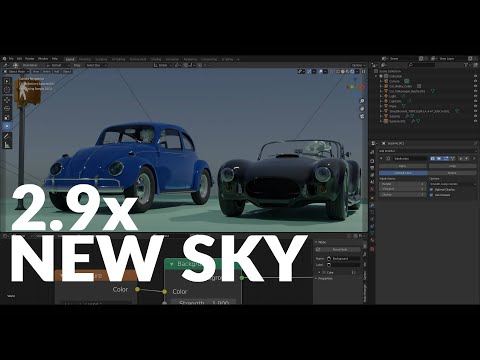This screenshot has height=360, width=480.
Task: Select the Measure ruler tool
Action: [7, 145]
